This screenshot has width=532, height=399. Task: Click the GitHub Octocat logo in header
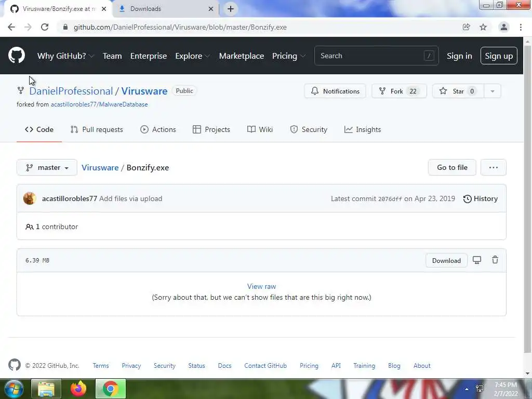[x=16, y=55]
